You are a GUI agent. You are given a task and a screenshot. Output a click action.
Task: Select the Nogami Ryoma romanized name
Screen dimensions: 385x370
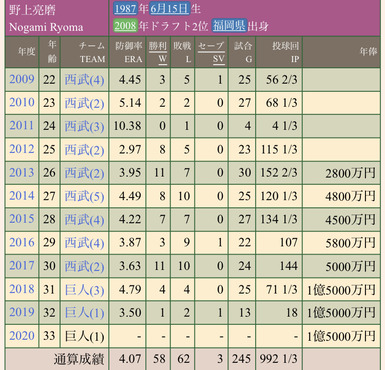pos(46,27)
